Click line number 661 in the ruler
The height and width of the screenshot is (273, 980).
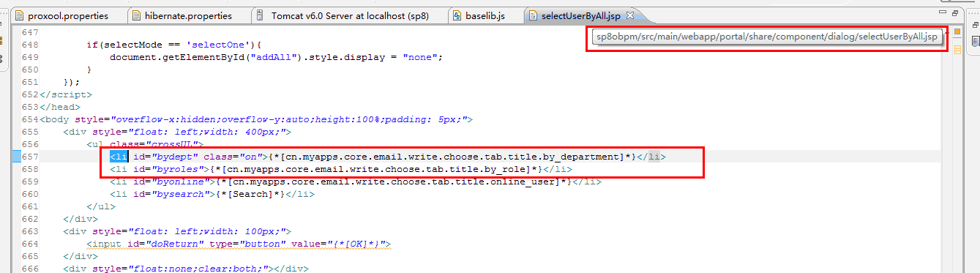pos(31,206)
